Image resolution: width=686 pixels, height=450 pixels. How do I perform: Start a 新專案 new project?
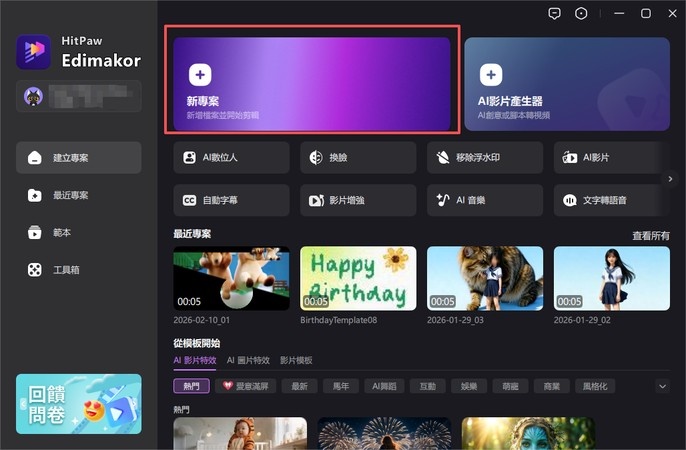click(x=312, y=84)
